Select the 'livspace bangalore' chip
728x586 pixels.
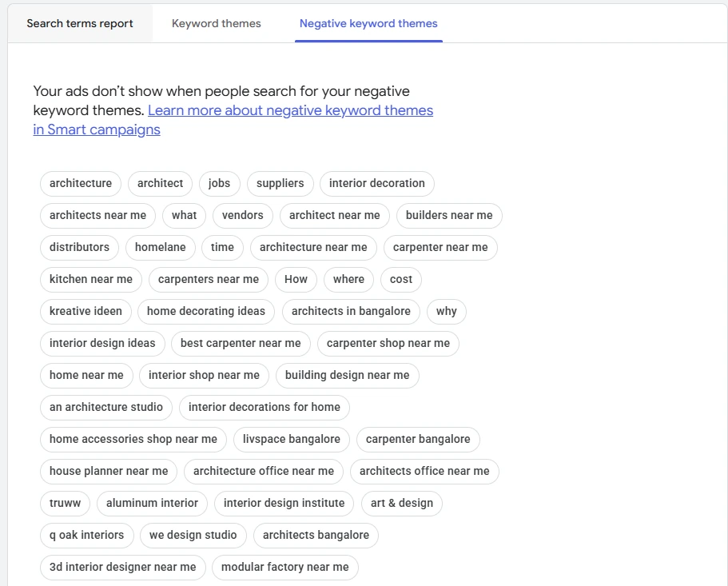[292, 440]
